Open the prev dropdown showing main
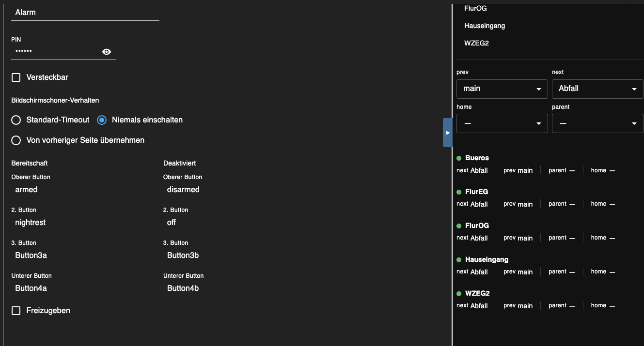The image size is (644, 346). point(502,89)
